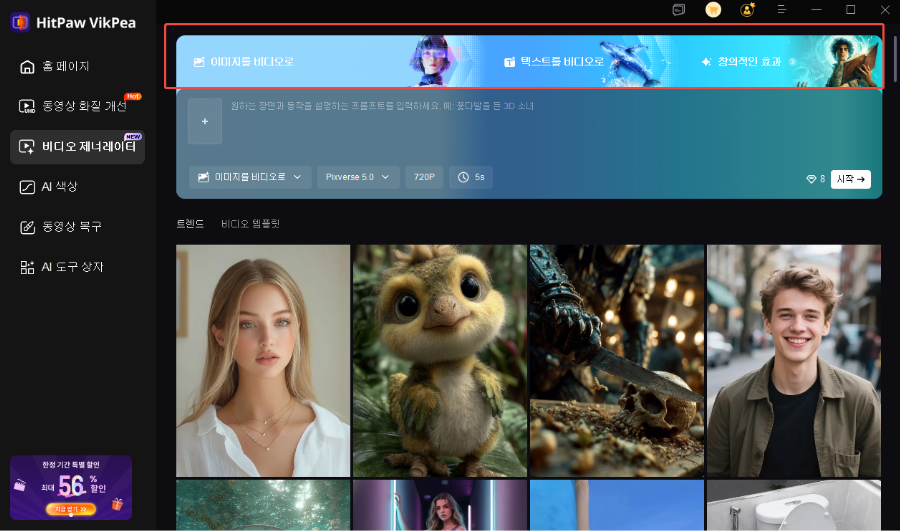Open the armored hand and skull thumbnail
Viewport: 900px width, 532px height.
point(616,360)
